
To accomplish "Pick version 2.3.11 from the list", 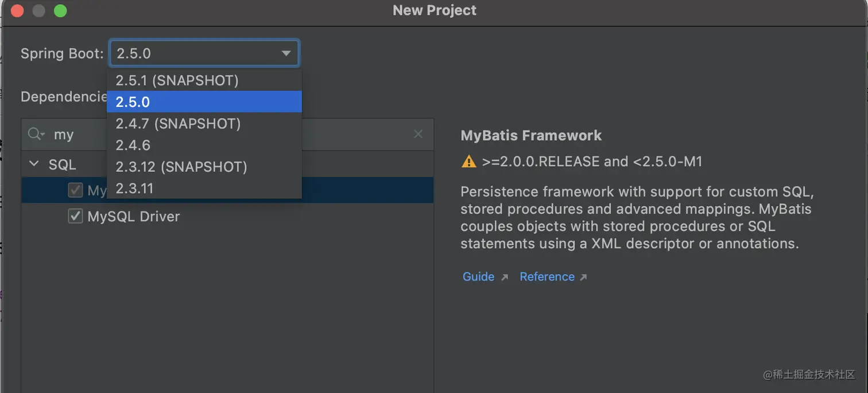I will pos(134,188).
